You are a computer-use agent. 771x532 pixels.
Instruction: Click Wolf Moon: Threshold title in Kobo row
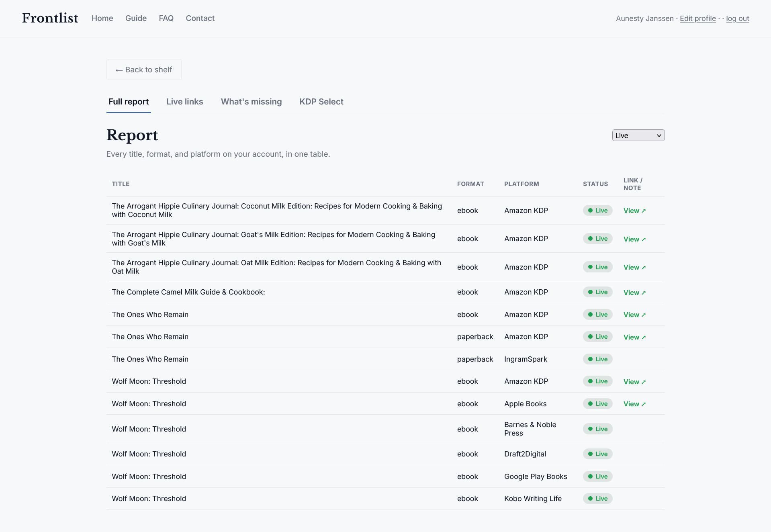pos(149,499)
